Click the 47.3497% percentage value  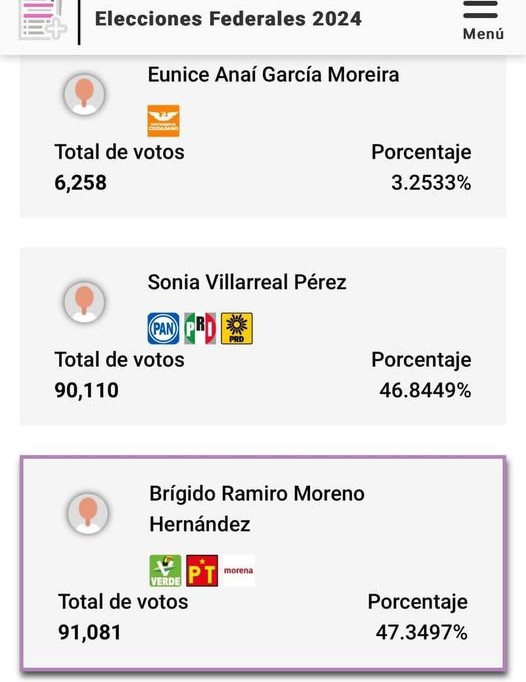tap(422, 632)
